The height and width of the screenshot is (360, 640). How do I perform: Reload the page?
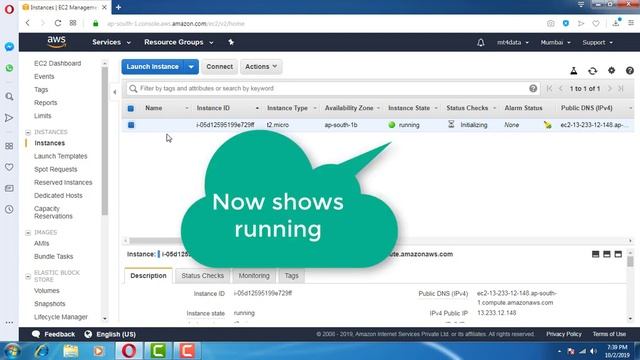tap(58, 23)
